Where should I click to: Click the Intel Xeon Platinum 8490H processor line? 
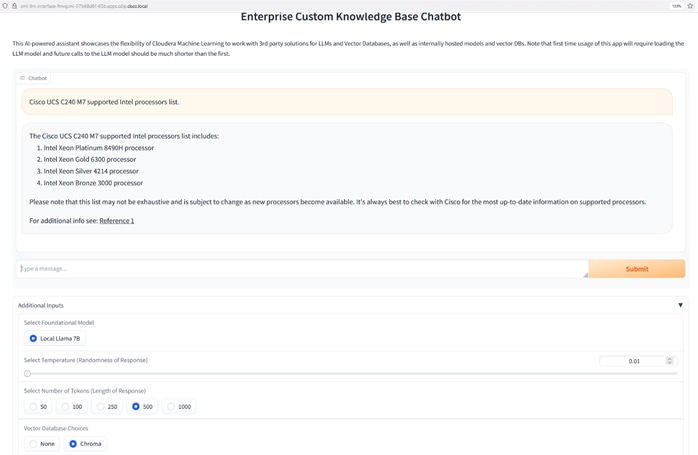click(98, 148)
